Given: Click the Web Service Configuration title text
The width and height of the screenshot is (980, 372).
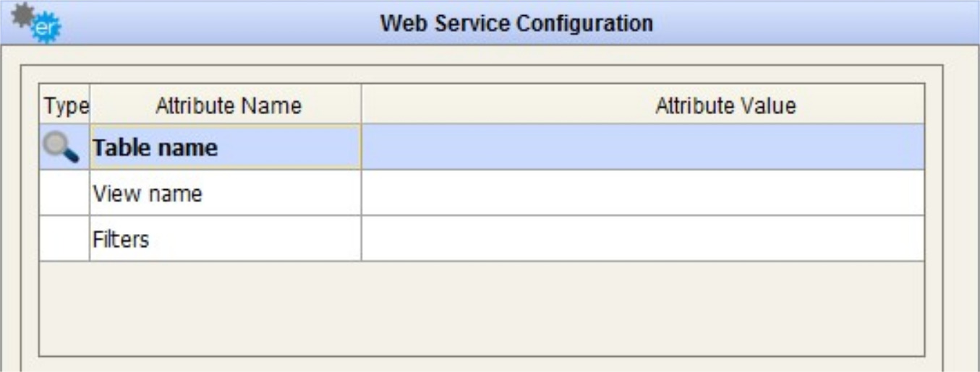Looking at the screenshot, I should click(x=517, y=24).
